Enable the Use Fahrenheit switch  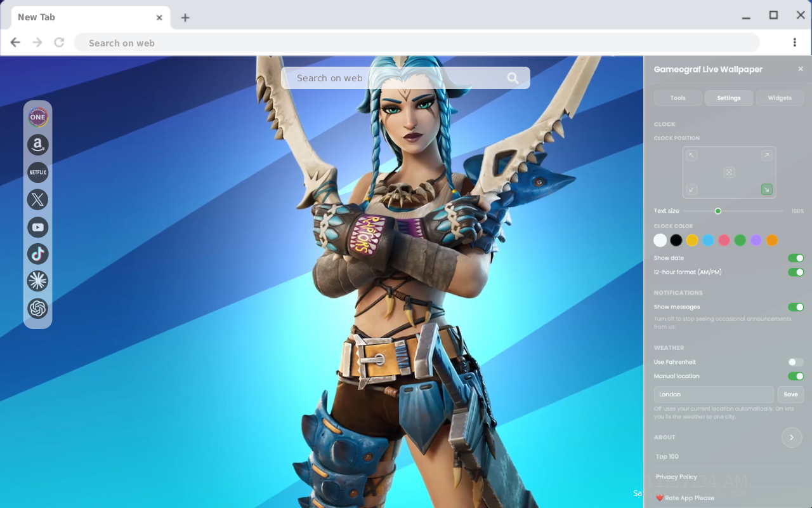pyautogui.click(x=796, y=362)
